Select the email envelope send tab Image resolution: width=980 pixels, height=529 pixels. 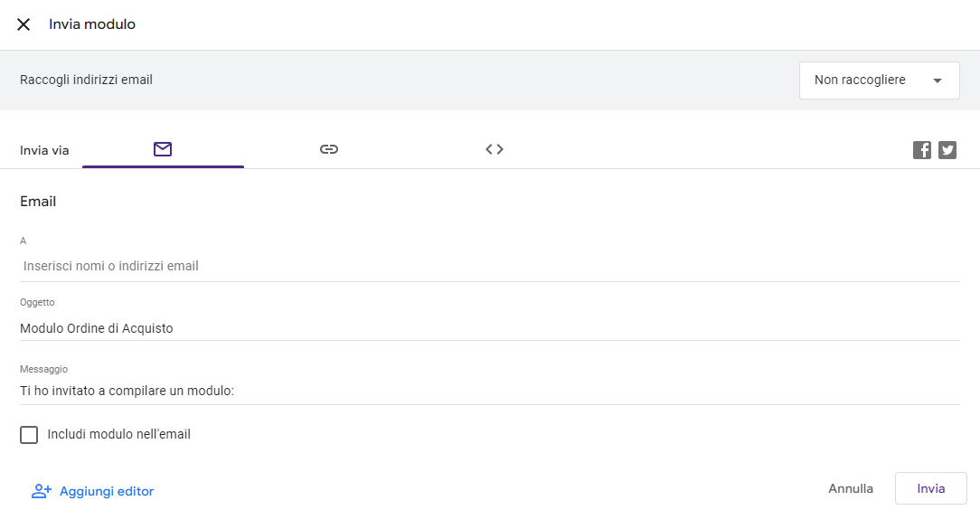[163, 149]
